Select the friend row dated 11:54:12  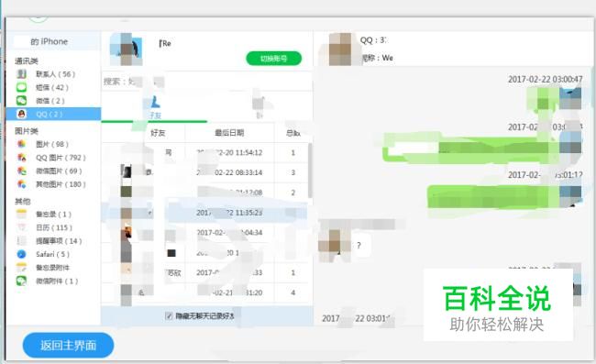[x=204, y=153]
